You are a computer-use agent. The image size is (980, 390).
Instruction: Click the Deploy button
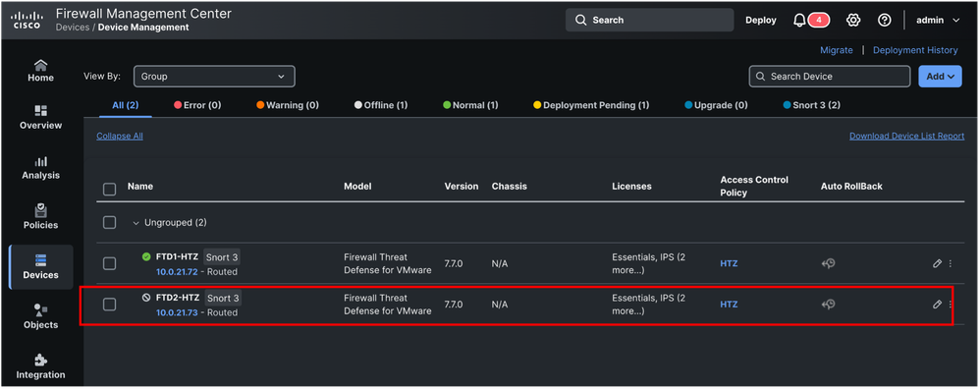761,20
